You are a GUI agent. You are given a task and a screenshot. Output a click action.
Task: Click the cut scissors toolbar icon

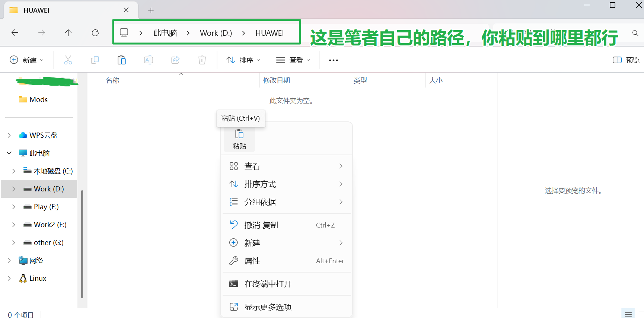tap(68, 60)
